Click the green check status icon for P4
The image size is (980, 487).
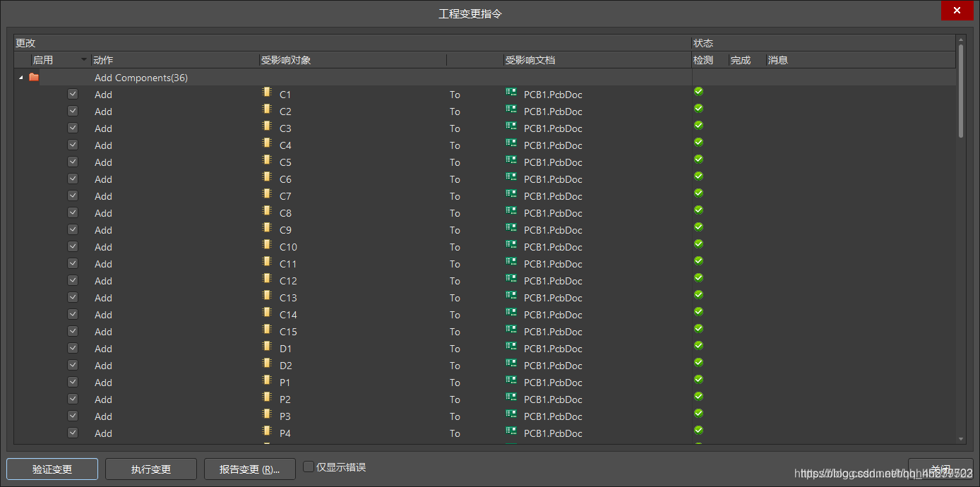[698, 430]
